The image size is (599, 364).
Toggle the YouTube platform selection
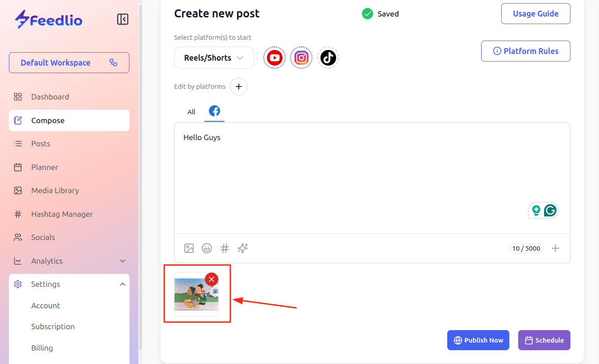point(275,58)
